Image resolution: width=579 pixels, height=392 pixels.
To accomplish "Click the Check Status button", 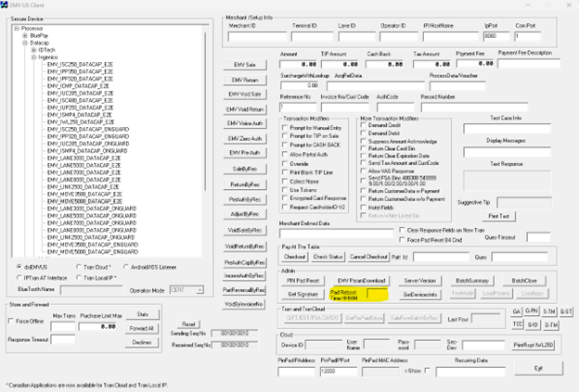I will coord(328,257).
